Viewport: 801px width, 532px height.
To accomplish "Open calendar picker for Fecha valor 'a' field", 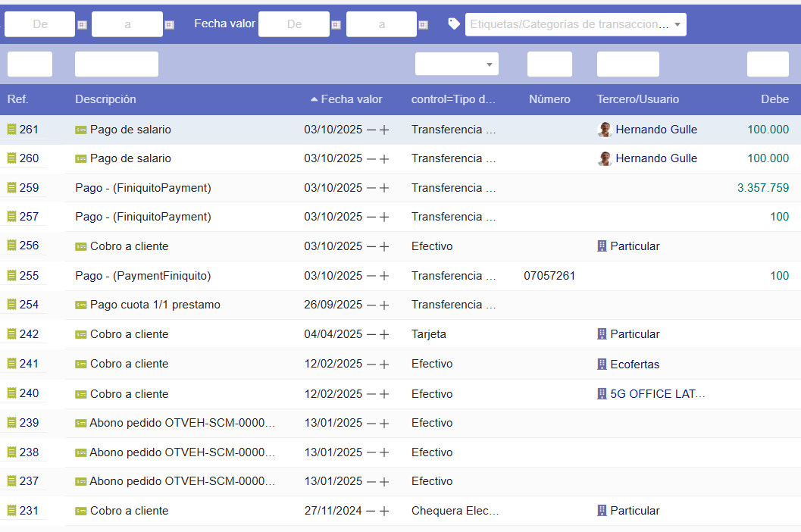I will (424, 25).
